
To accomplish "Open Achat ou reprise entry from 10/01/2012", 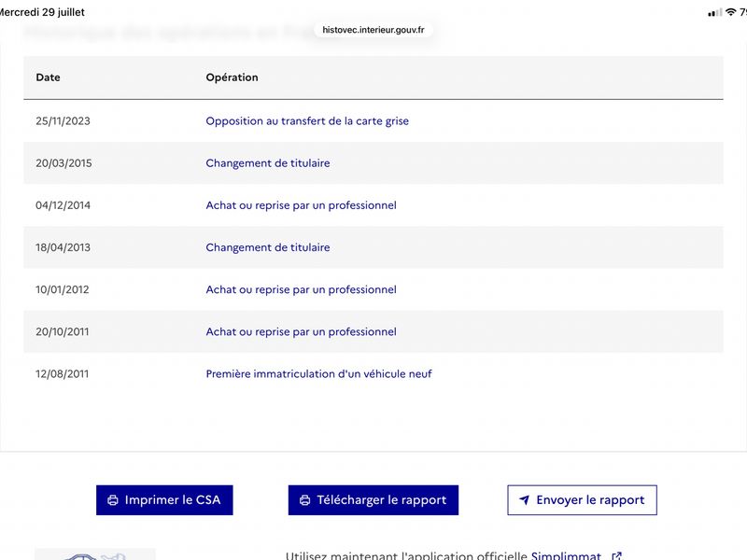I will (301, 289).
